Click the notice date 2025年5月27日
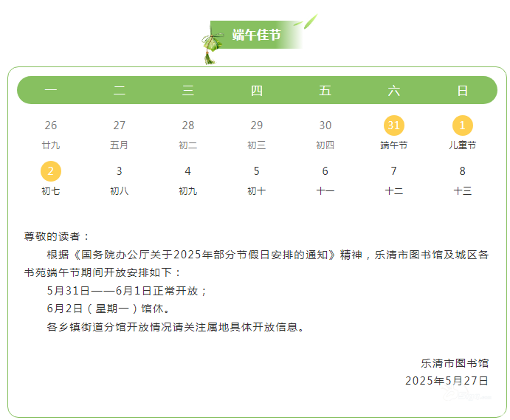 (447, 381)
